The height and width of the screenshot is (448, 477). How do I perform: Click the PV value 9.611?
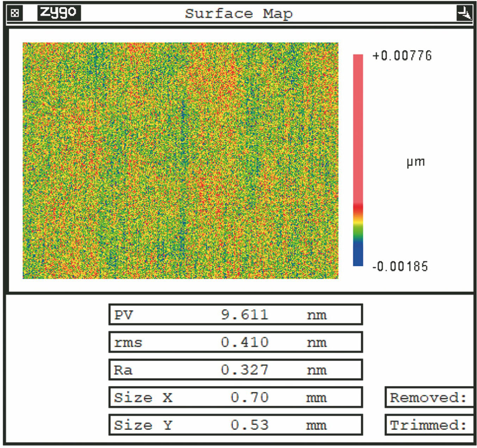pos(244,315)
